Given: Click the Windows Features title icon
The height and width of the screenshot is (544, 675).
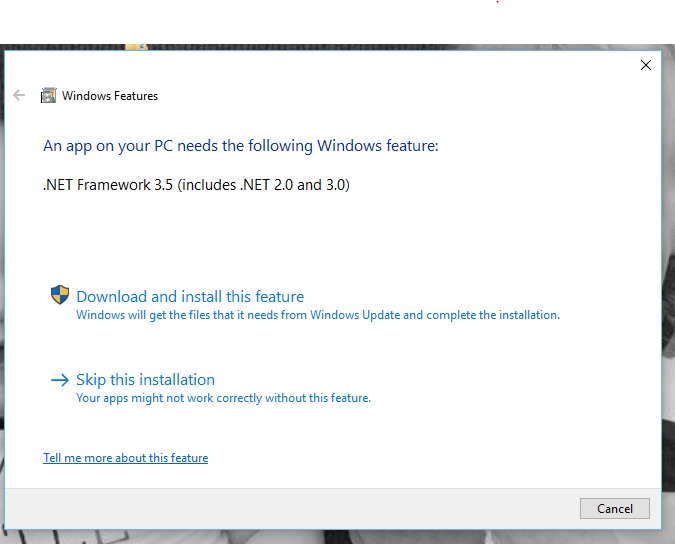Looking at the screenshot, I should (x=48, y=96).
